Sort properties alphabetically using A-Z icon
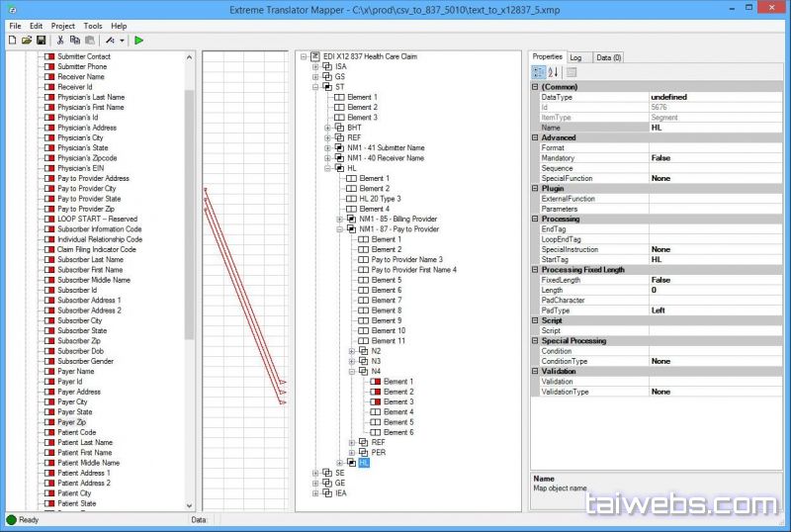 [x=554, y=72]
